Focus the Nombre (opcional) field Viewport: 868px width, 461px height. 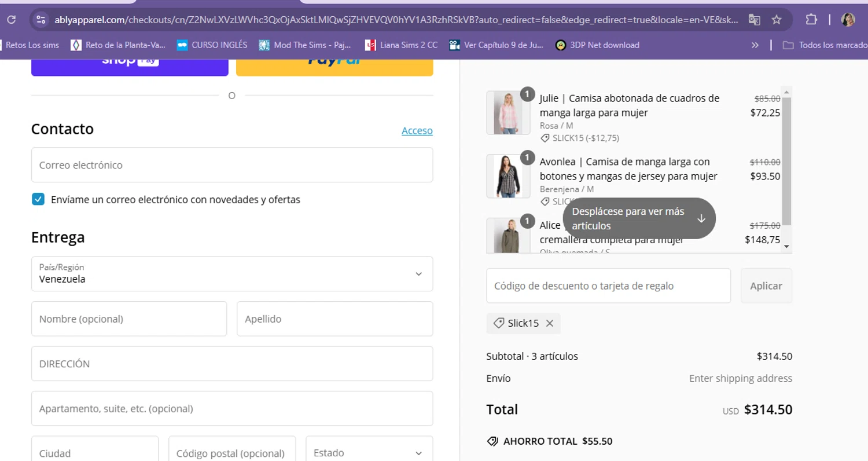point(129,319)
